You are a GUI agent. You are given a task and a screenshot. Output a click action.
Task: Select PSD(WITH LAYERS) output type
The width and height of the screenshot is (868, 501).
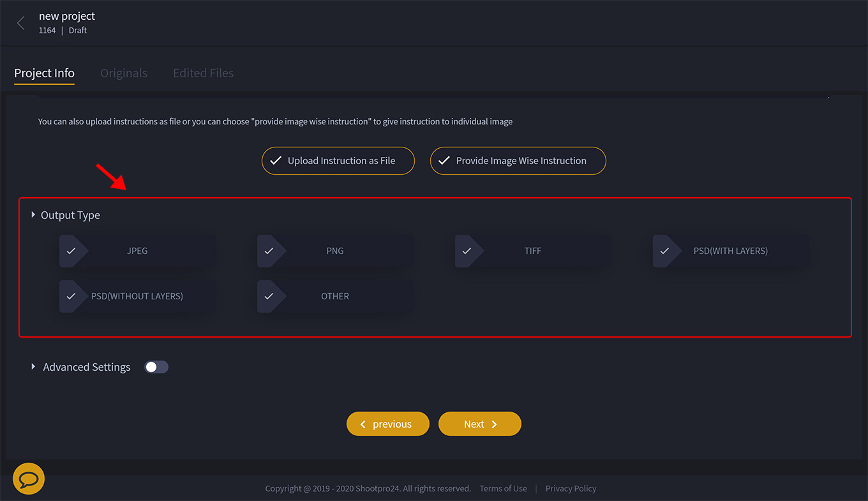(x=730, y=251)
